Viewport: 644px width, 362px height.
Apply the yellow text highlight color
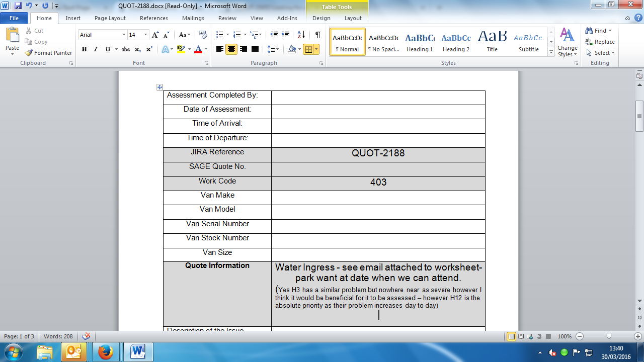pyautogui.click(x=181, y=49)
